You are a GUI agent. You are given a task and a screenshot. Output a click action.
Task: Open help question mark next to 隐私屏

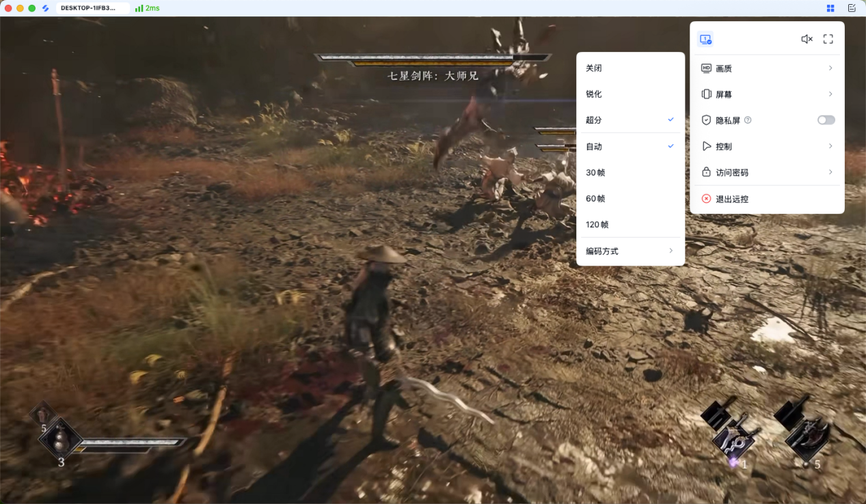748,120
